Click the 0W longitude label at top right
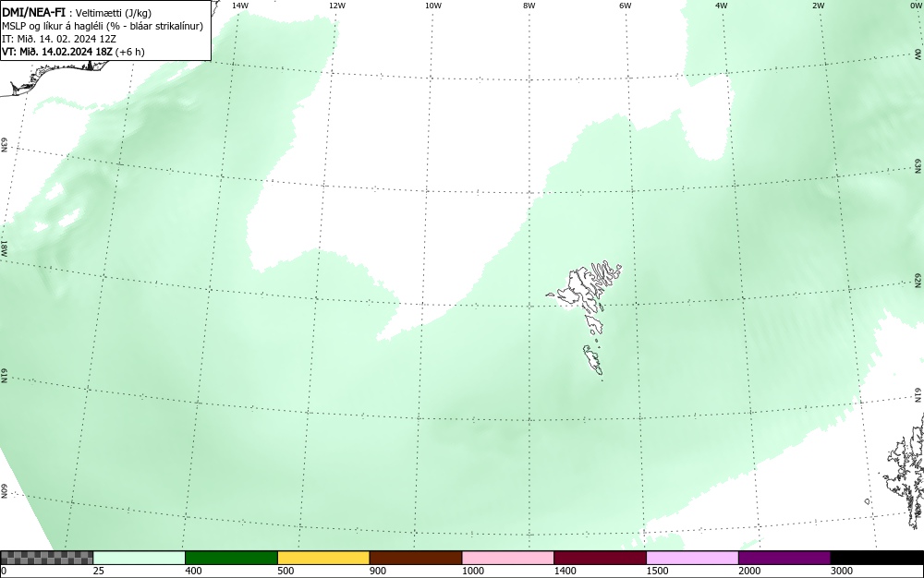 pyautogui.click(x=916, y=6)
